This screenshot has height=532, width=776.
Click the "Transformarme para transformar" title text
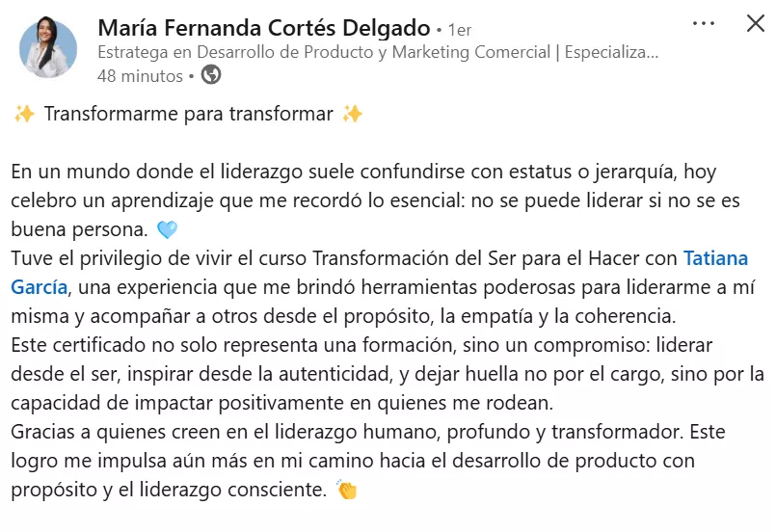click(x=188, y=114)
